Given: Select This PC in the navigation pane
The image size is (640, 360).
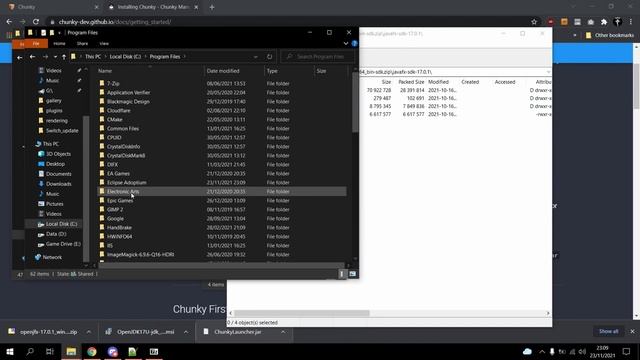Looking at the screenshot, I should click(51, 144).
